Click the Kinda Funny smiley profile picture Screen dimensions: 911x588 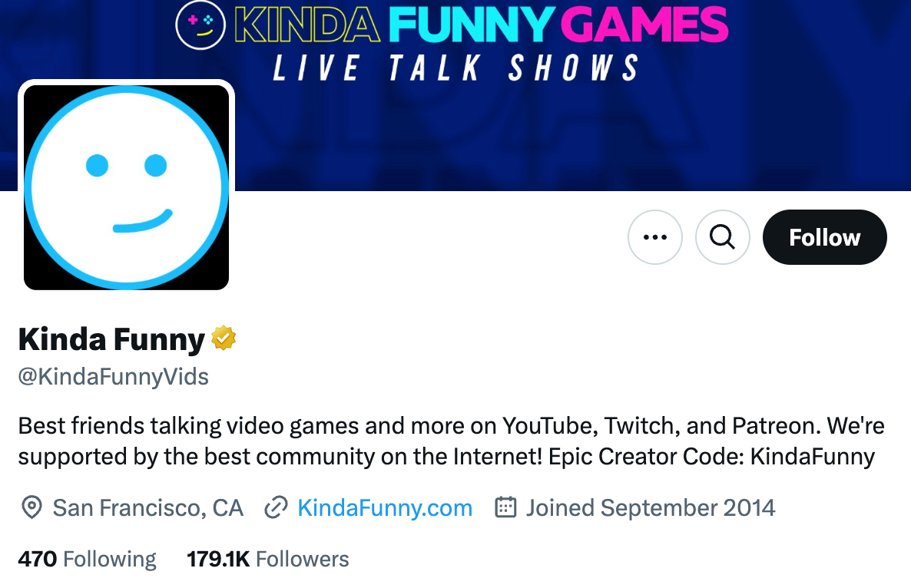(125, 187)
